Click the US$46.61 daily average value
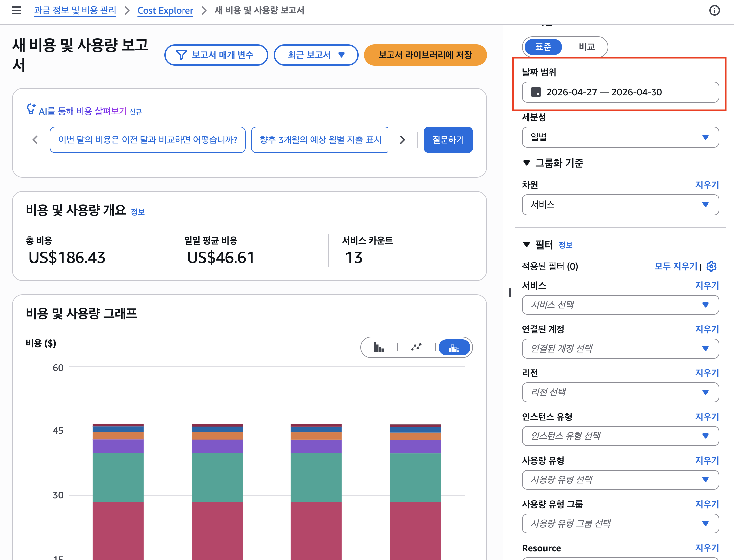This screenshot has width=734, height=560. pos(221,258)
